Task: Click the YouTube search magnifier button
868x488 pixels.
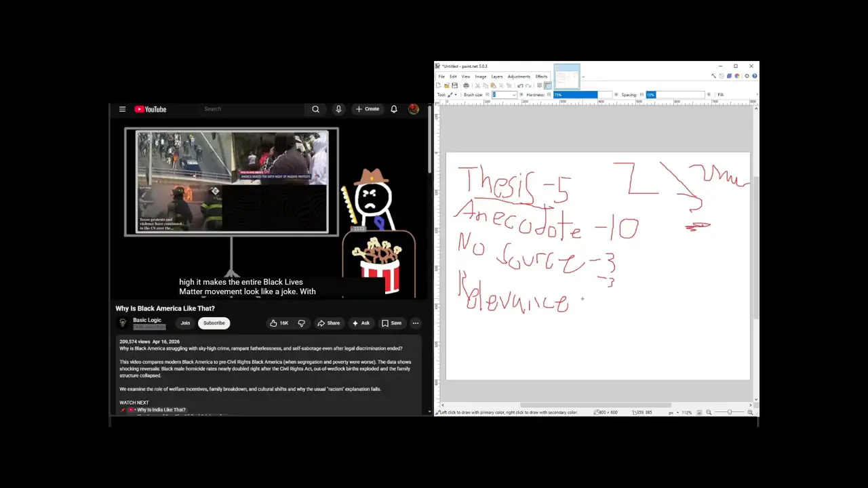Action: (315, 109)
